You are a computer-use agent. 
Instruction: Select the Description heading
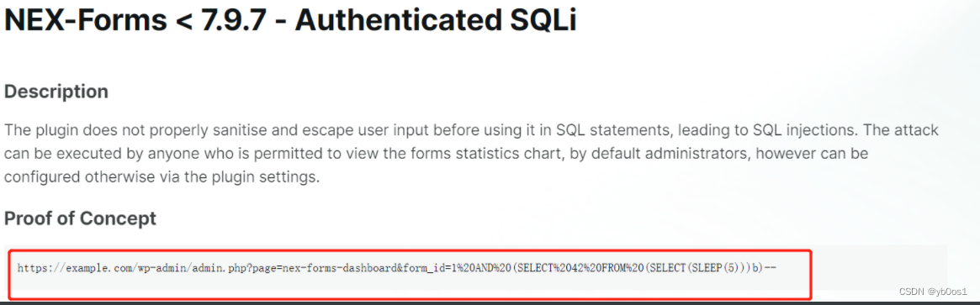pos(56,92)
